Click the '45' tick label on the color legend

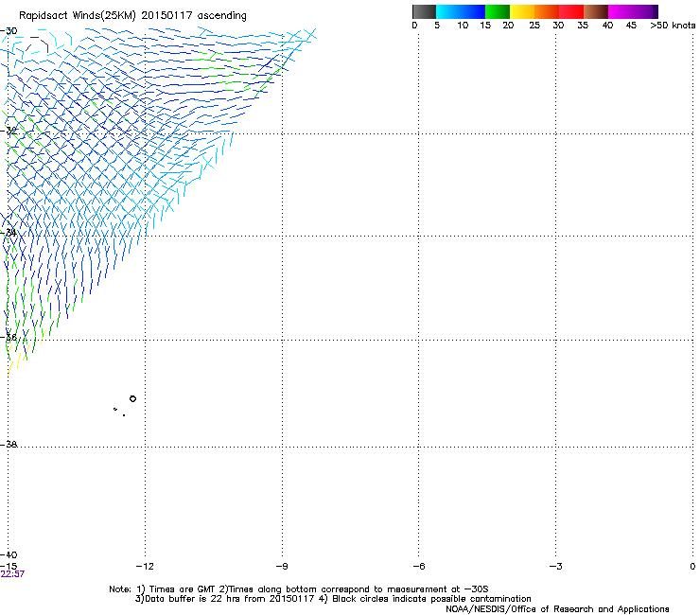pos(631,26)
